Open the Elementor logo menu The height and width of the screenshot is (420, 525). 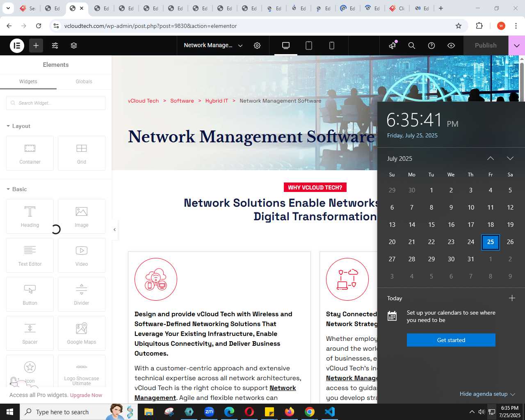[17, 46]
